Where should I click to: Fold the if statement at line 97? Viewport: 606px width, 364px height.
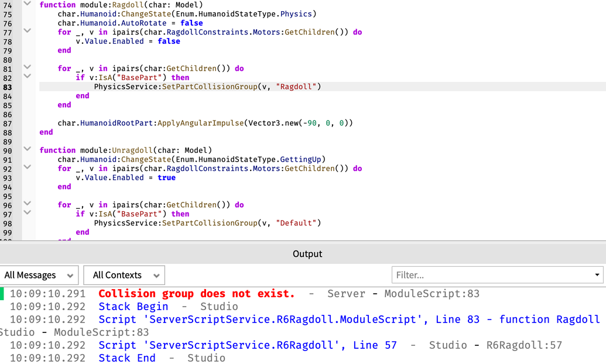(x=27, y=212)
